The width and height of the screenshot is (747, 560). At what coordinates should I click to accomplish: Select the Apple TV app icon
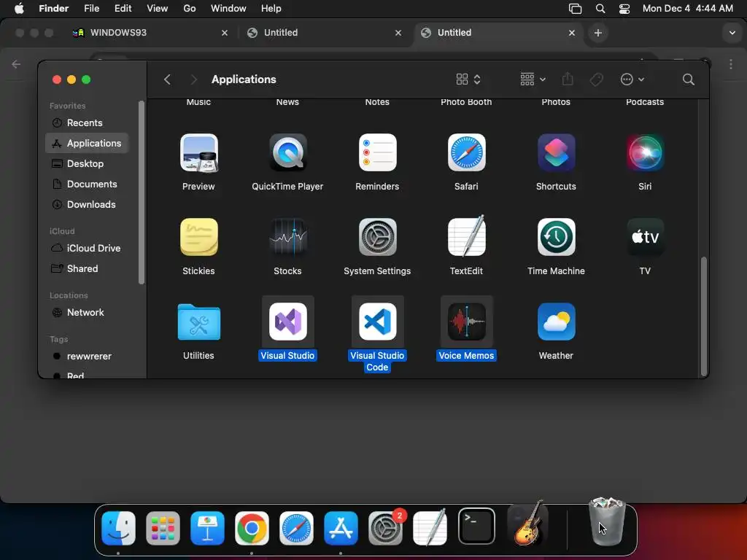[645, 237]
